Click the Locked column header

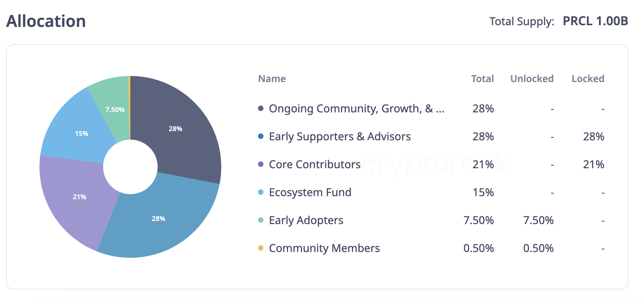[x=588, y=79]
